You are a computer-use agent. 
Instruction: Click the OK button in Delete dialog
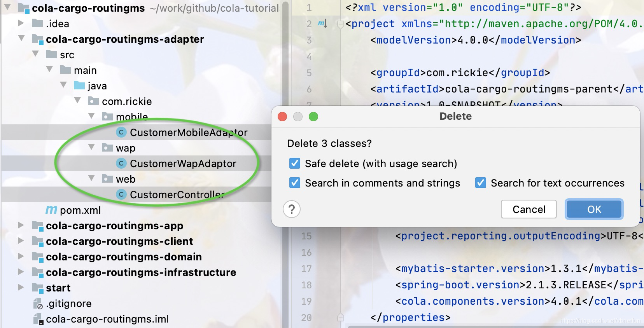tap(594, 209)
